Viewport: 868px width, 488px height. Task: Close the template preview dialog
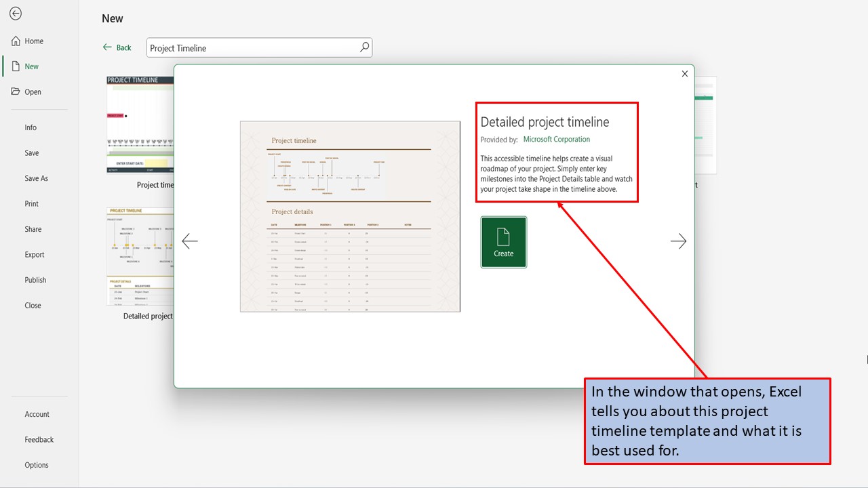coord(684,74)
